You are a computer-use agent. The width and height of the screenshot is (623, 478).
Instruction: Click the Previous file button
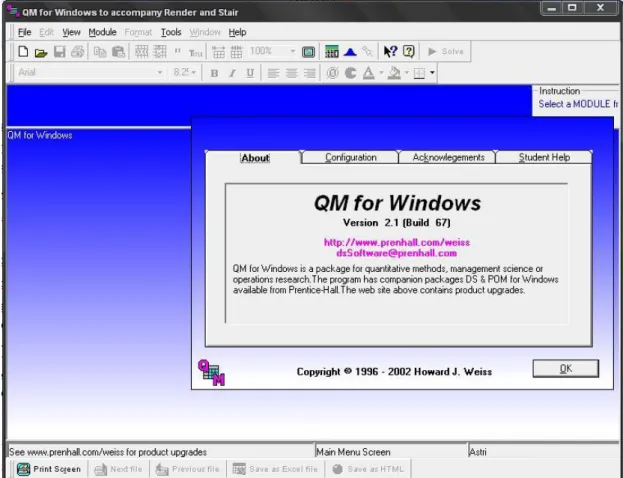187,469
